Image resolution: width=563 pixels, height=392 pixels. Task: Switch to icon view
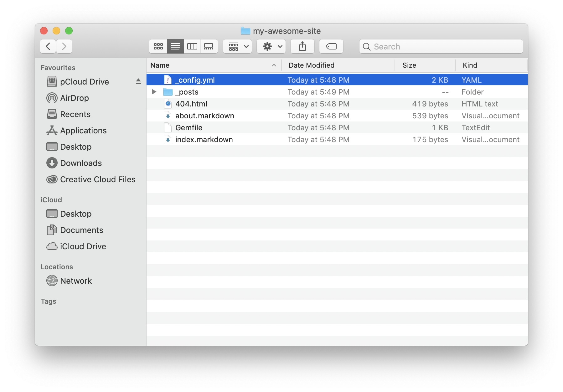coord(158,47)
